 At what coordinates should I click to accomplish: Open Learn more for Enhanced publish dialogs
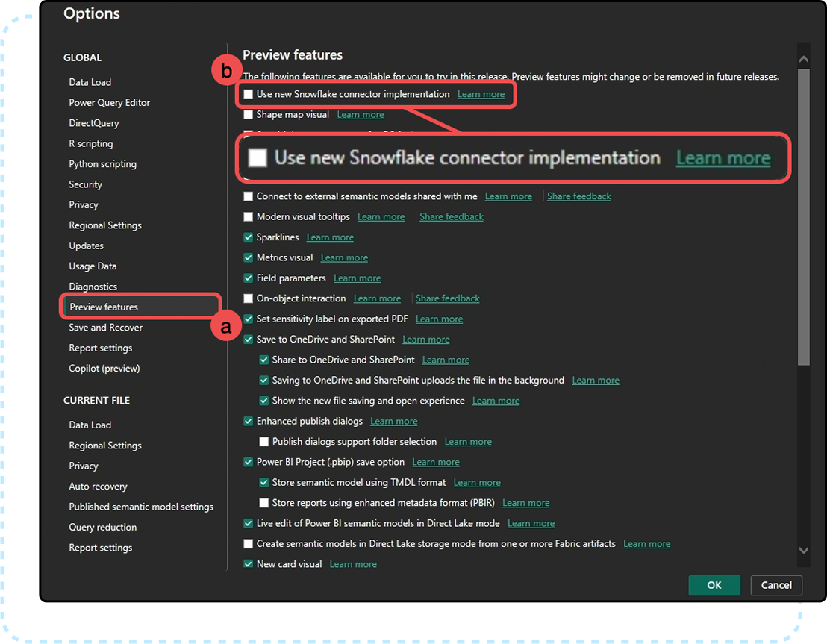(x=394, y=422)
